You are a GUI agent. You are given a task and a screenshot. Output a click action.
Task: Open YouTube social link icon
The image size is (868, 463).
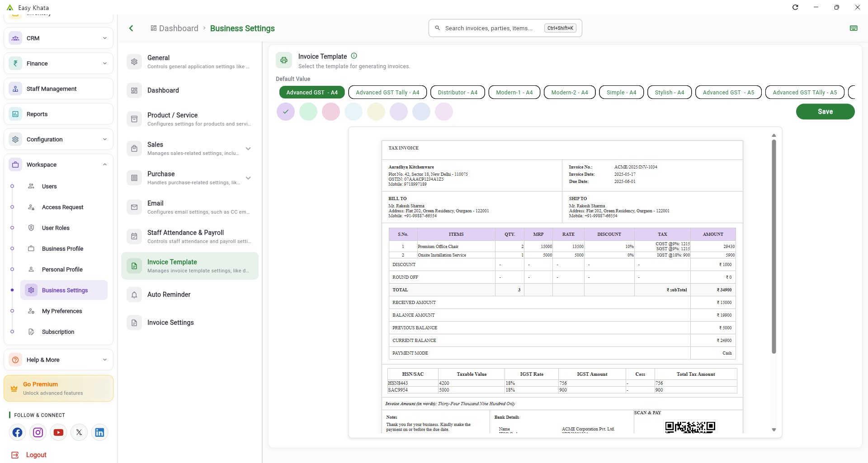pyautogui.click(x=58, y=432)
